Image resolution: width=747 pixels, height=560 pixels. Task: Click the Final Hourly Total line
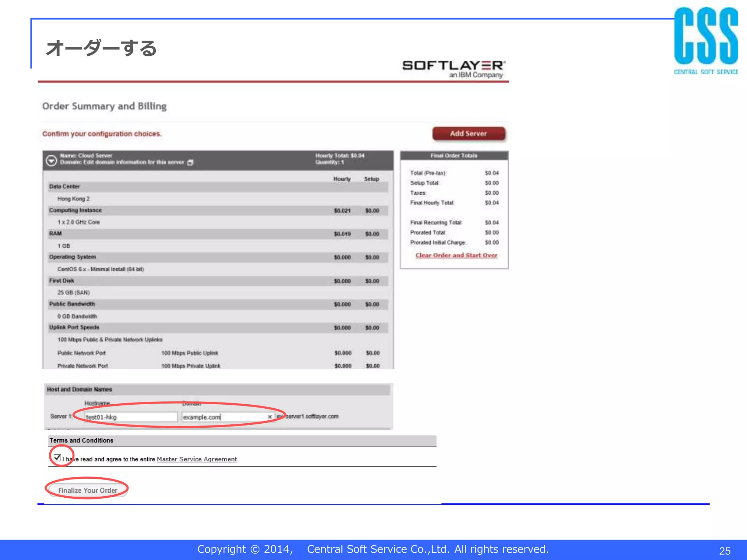[x=454, y=203]
